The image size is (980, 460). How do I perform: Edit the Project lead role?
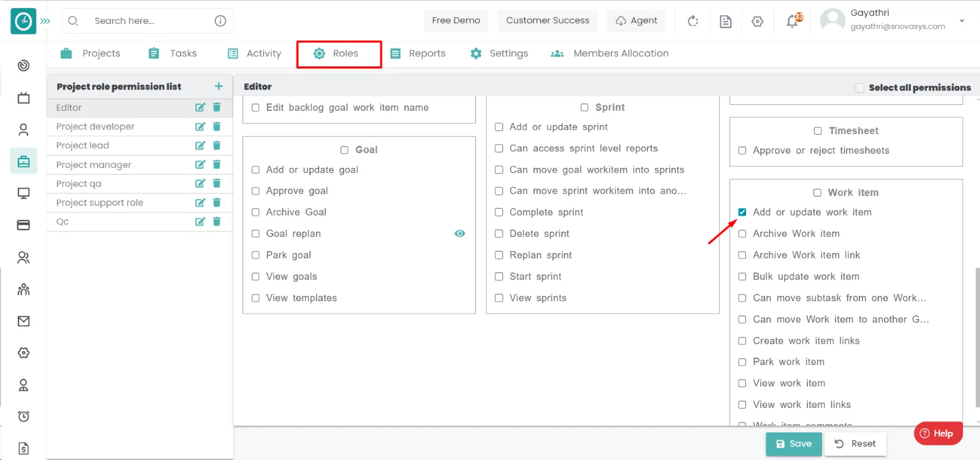click(200, 145)
